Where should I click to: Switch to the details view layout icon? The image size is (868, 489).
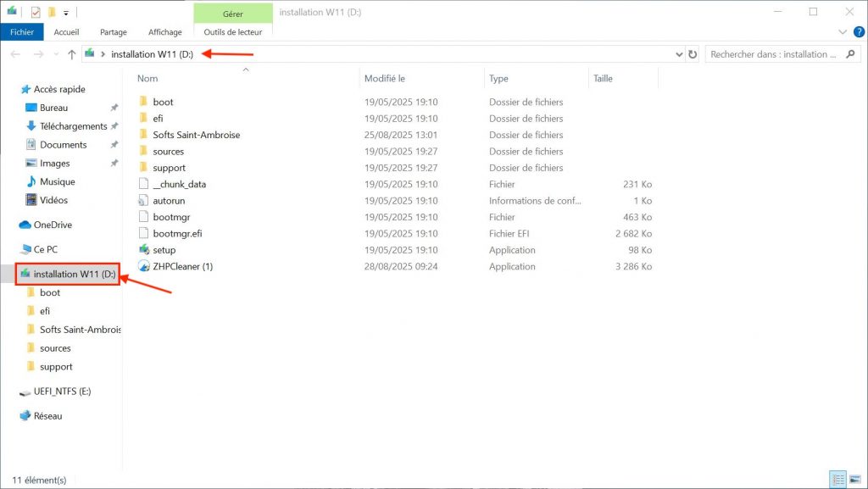(x=838, y=479)
